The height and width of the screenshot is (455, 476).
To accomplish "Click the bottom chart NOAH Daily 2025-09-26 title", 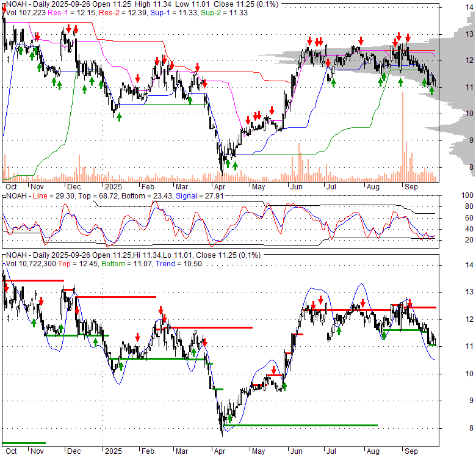I will click(x=133, y=255).
